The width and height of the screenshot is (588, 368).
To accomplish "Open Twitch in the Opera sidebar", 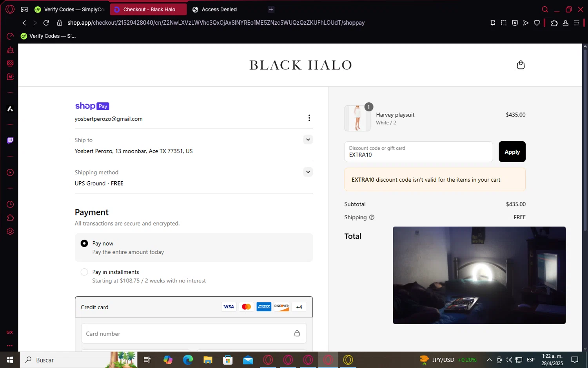I will (x=10, y=140).
